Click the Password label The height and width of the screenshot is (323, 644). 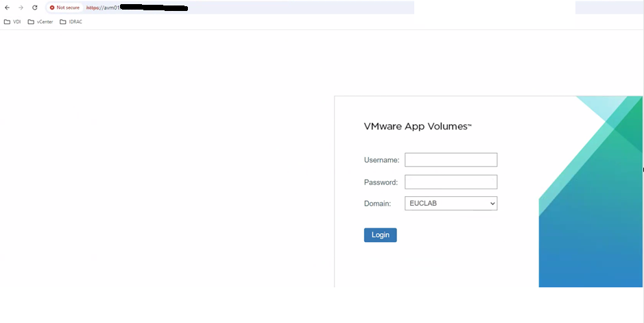381,182
